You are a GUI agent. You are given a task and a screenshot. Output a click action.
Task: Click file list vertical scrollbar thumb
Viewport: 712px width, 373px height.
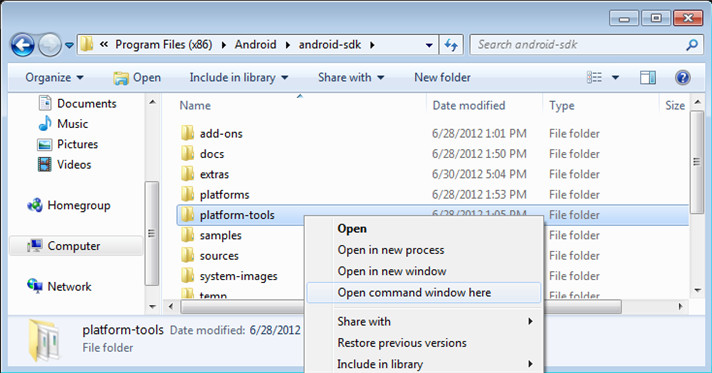tap(697, 162)
